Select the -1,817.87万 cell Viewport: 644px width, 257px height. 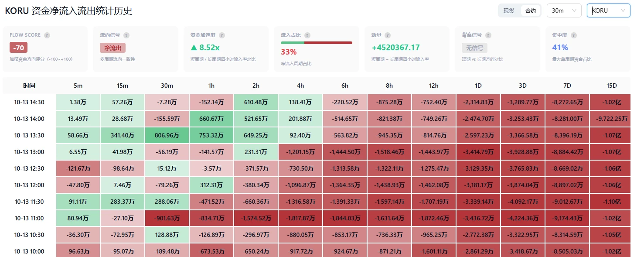300,218
